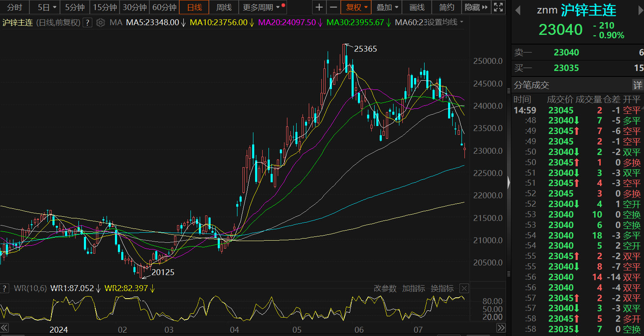Switch to 60分钟 period tab
Viewport: 644px width, 336px height.
[x=164, y=7]
